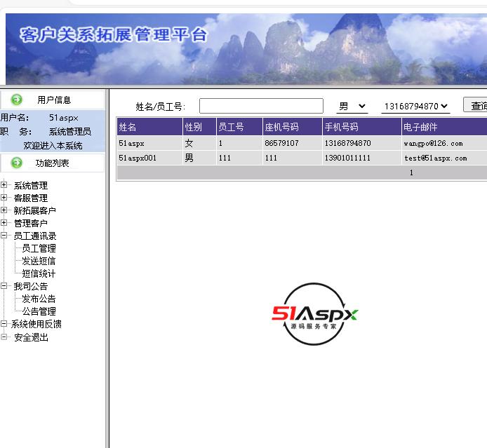Image resolution: width=487 pixels, height=448 pixels.
Task: Expand the 管理客户 tree node
Action: [x=4, y=222]
